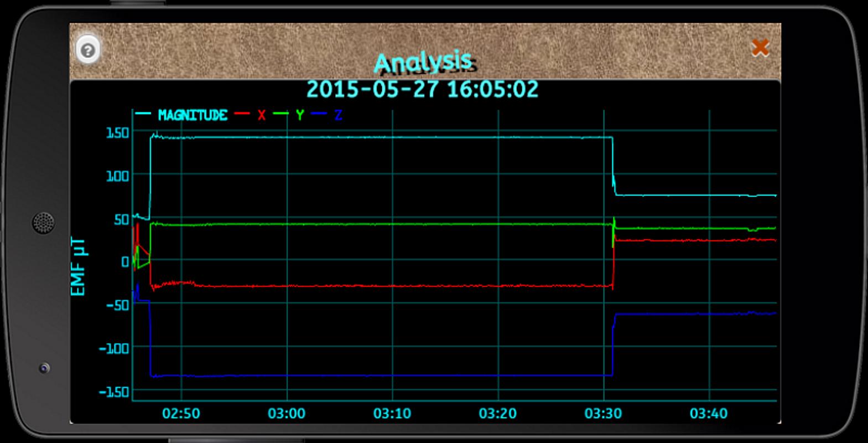Close the Analysis screen with orange X

click(x=760, y=48)
